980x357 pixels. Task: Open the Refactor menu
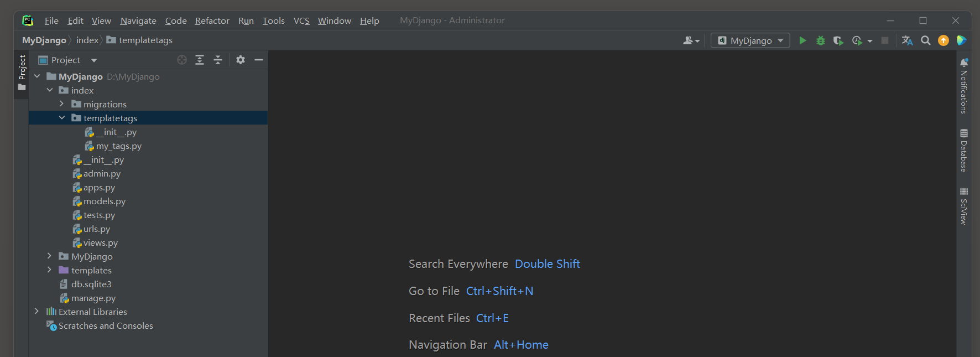212,20
